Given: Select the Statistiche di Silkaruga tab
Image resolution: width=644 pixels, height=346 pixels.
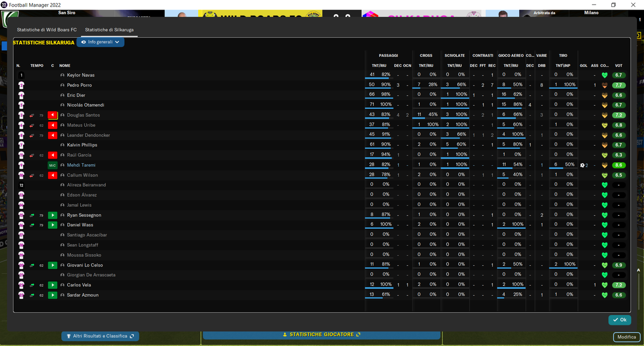Looking at the screenshot, I should pos(109,30).
